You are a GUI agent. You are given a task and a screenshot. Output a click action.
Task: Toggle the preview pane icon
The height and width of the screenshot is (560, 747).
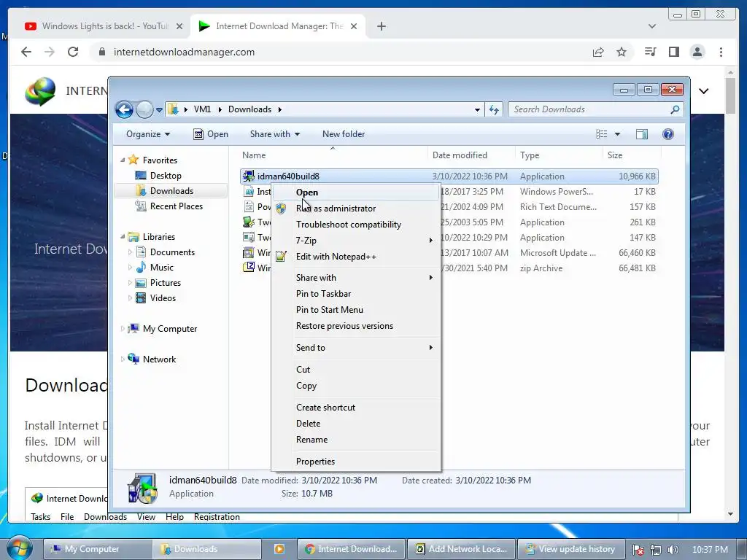point(642,134)
